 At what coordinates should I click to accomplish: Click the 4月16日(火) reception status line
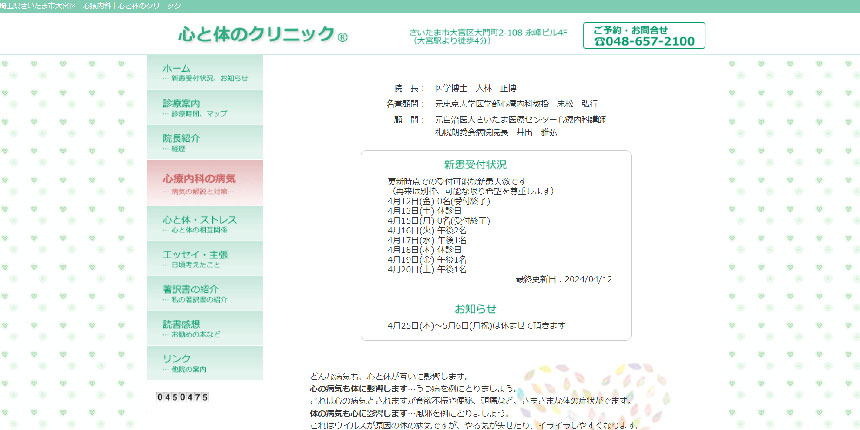(x=427, y=230)
